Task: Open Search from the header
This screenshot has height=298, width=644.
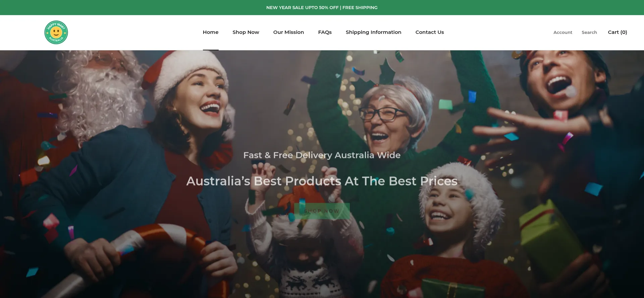Action: [589, 32]
